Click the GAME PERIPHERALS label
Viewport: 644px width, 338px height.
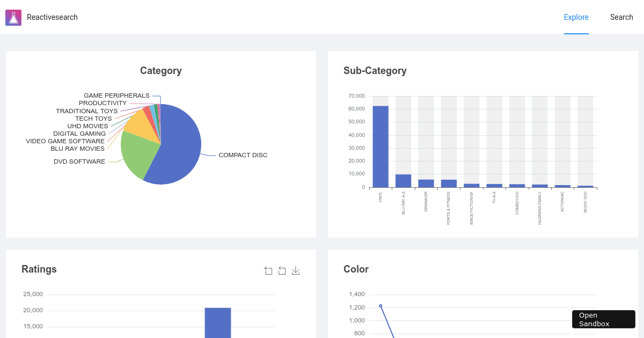click(116, 95)
